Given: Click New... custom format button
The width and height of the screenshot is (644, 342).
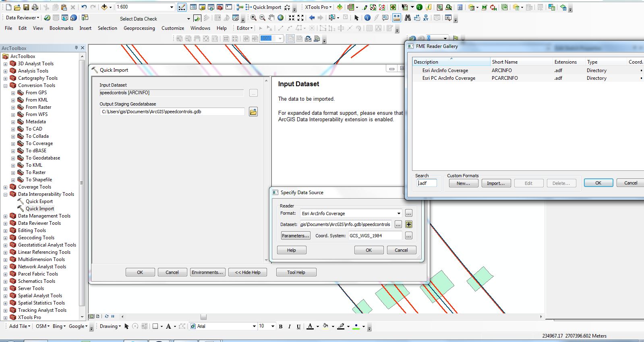Looking at the screenshot, I should 464,183.
